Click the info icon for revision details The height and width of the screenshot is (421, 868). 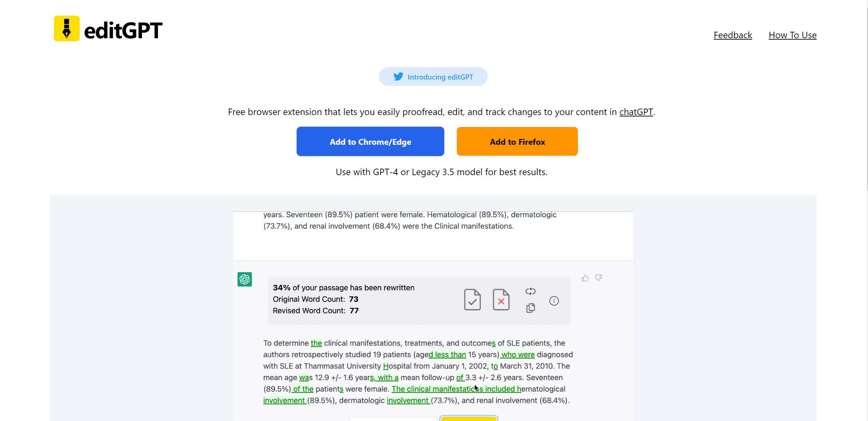pos(553,300)
